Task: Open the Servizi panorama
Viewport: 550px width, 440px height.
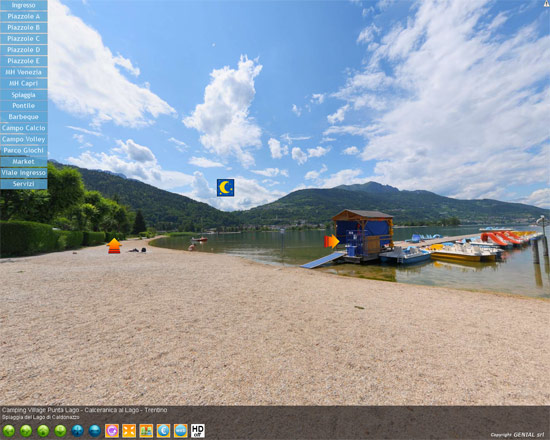Action: (x=24, y=184)
